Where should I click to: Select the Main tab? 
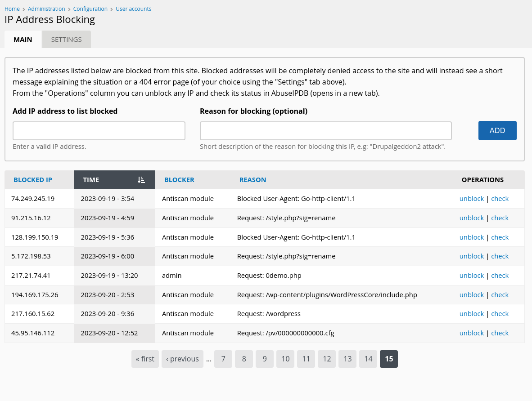click(23, 39)
